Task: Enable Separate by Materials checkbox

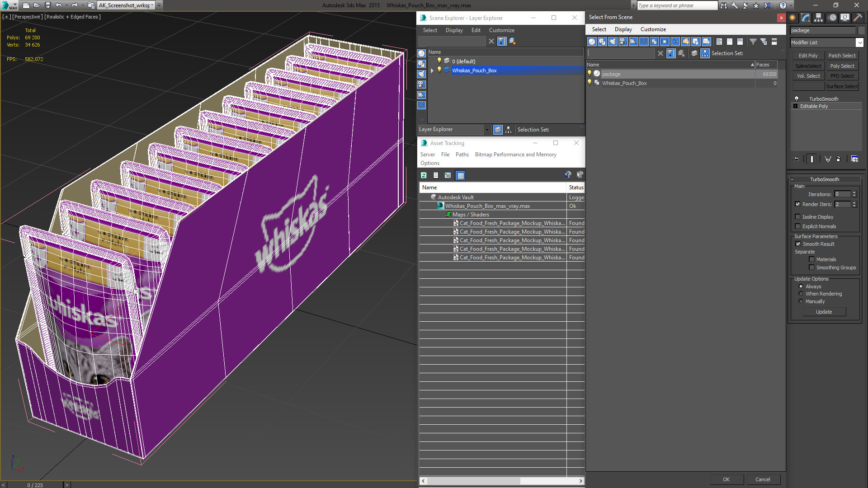Action: click(x=811, y=259)
